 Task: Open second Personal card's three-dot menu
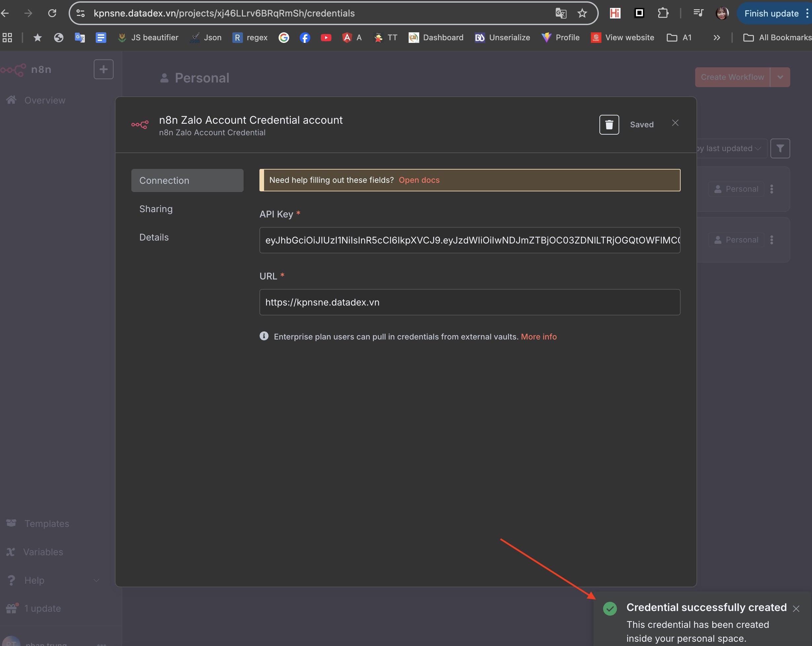coord(772,240)
